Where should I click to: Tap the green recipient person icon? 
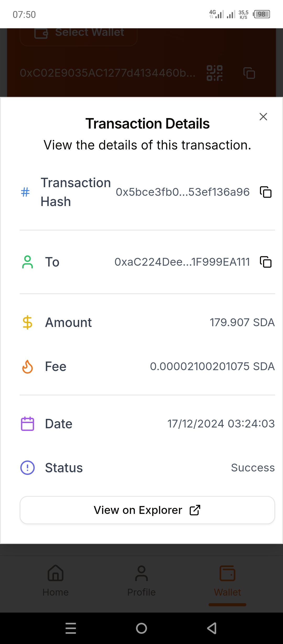point(28,262)
